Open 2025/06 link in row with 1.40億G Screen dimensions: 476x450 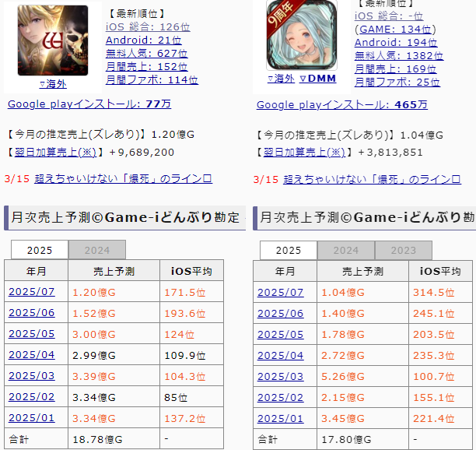(x=281, y=314)
